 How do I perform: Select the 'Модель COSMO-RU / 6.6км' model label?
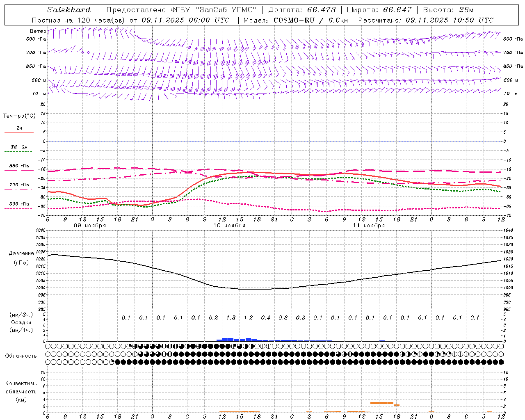coord(297,20)
